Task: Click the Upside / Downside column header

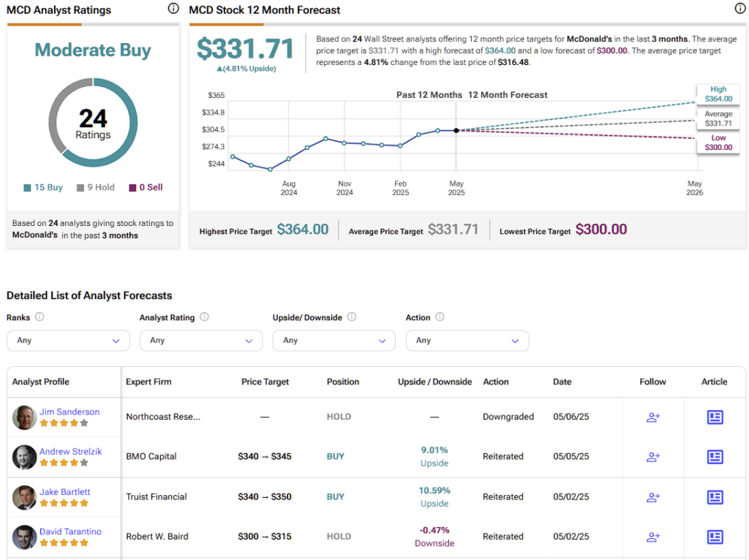Action: point(434,382)
